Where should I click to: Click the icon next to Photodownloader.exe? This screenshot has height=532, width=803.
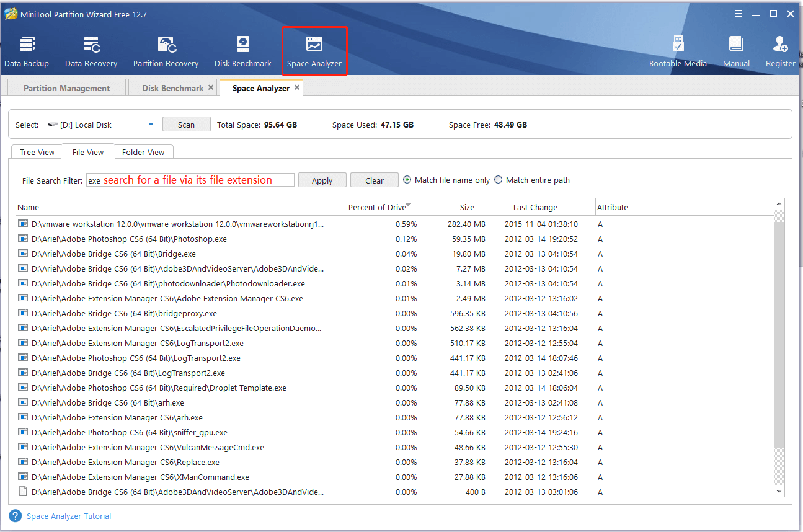(23, 283)
